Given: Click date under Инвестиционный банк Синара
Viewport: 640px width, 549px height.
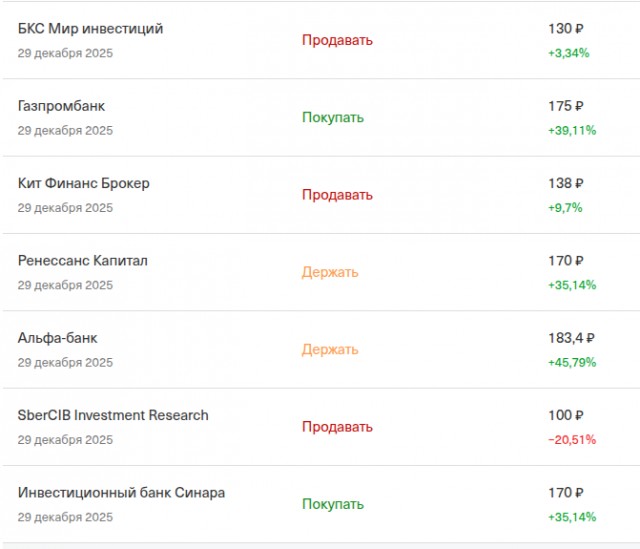Looking at the screenshot, I should [x=65, y=517].
